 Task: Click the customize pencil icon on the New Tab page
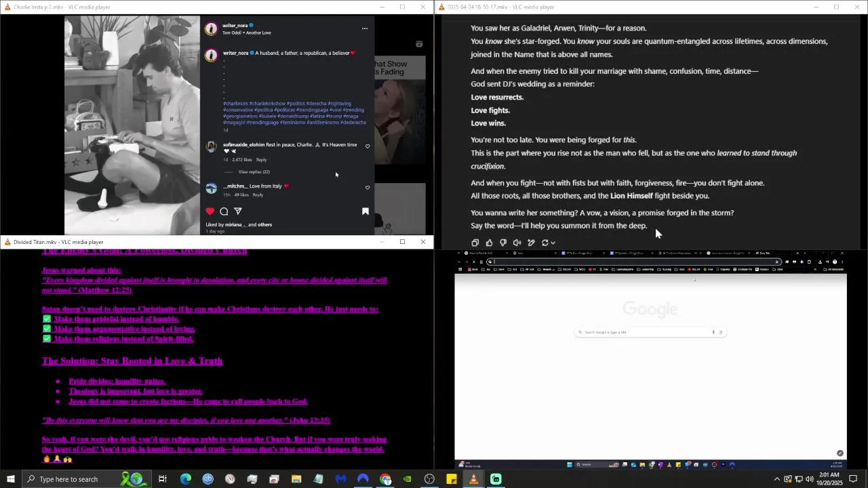pyautogui.click(x=840, y=453)
